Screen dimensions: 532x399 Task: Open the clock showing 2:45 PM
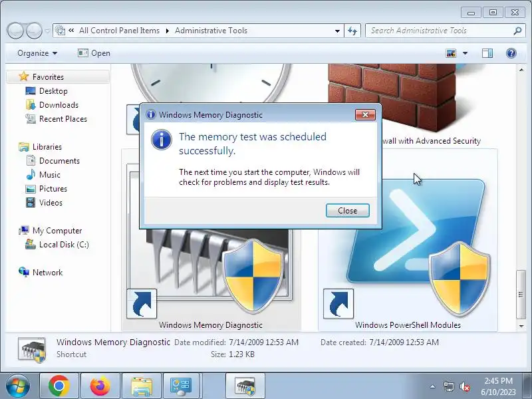coord(498,386)
